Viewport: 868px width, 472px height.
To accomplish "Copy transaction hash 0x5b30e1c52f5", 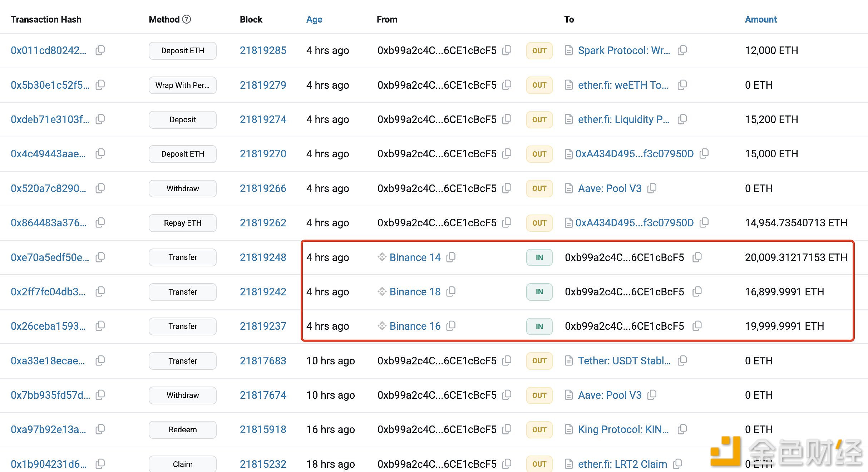I will click(x=100, y=85).
